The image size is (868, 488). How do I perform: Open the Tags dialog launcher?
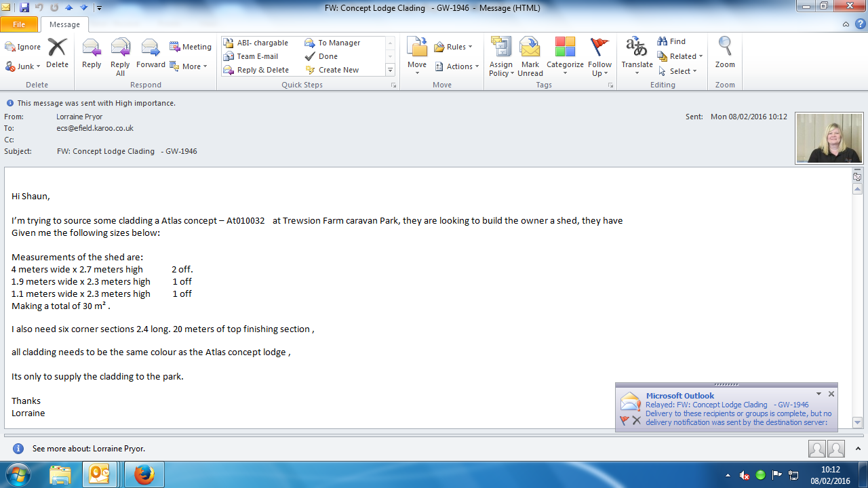(610, 85)
